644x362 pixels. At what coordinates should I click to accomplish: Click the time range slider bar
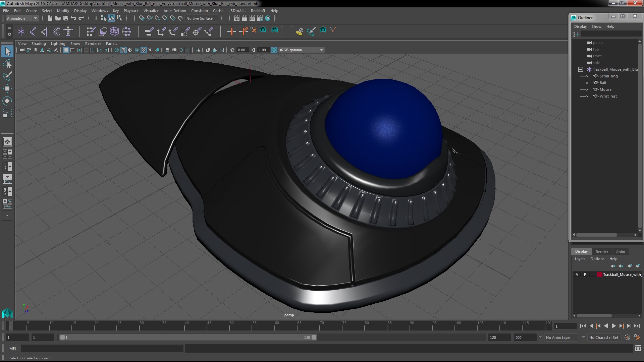pos(188,338)
